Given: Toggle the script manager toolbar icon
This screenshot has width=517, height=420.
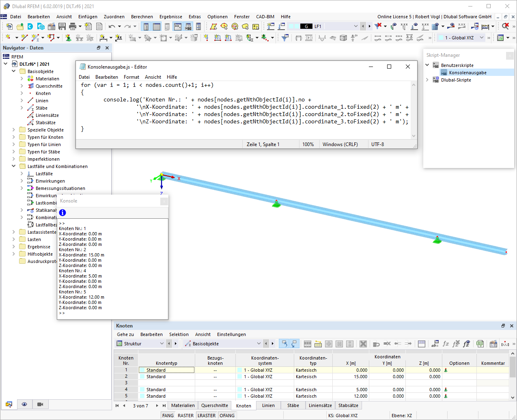Looking at the screenshot, I should 188,26.
